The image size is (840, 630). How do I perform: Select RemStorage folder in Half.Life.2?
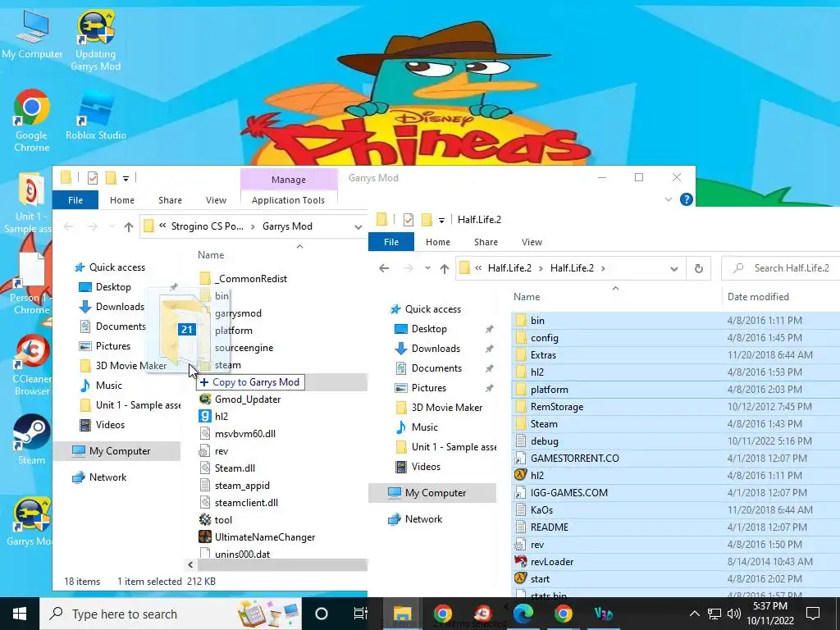(x=557, y=407)
